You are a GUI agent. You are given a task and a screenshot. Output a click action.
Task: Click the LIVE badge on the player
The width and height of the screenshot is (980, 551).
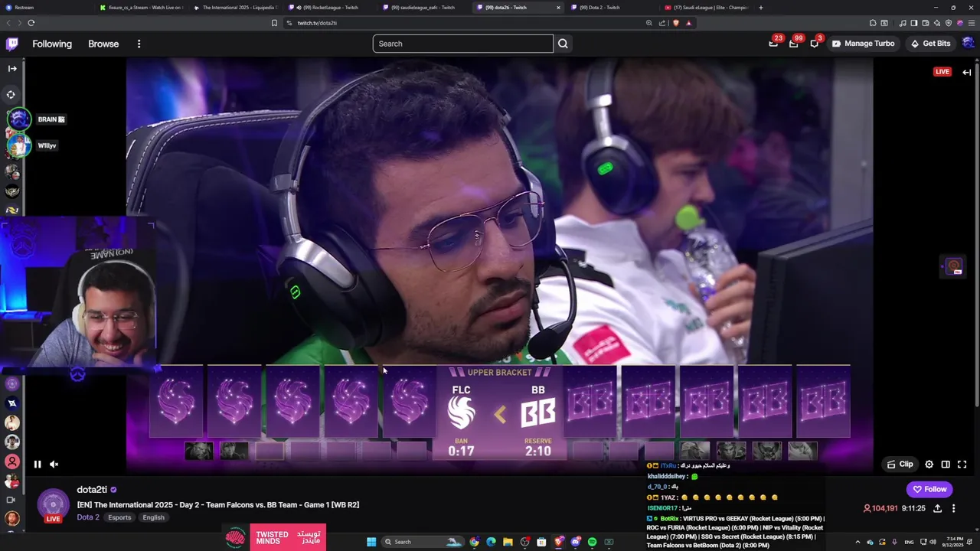(x=942, y=72)
